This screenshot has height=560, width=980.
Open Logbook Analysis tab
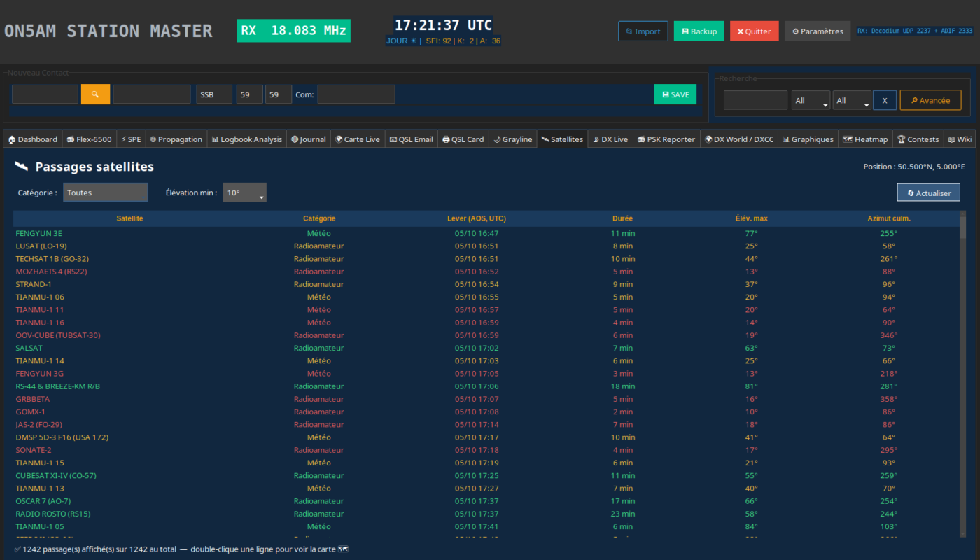[x=246, y=139]
